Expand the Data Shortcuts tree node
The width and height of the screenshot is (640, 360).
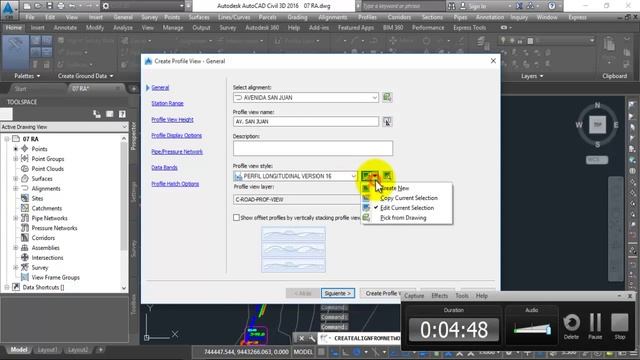coord(7,287)
